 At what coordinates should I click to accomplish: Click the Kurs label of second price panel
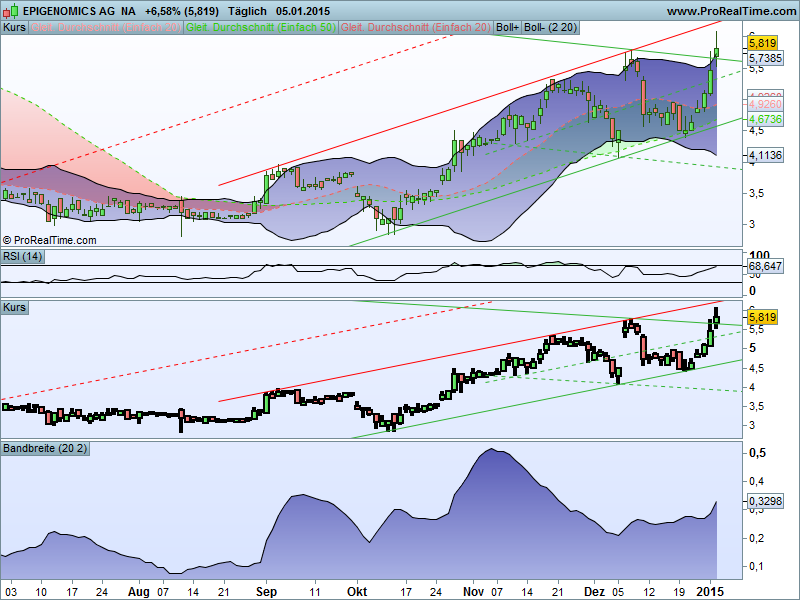click(14, 307)
